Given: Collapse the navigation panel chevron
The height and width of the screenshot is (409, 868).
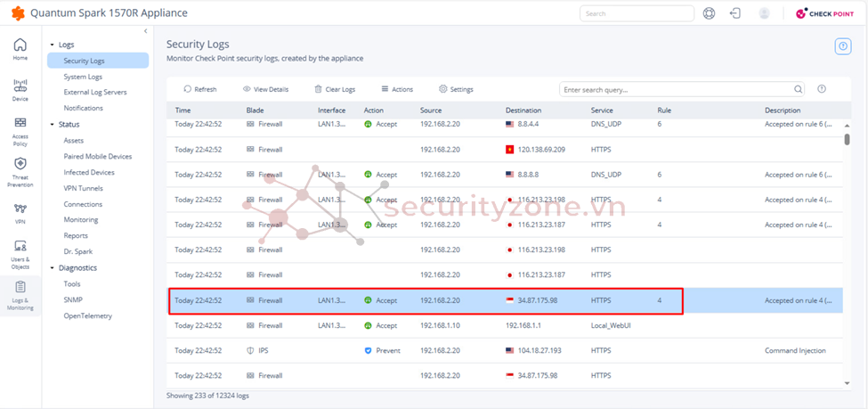Looking at the screenshot, I should [146, 31].
